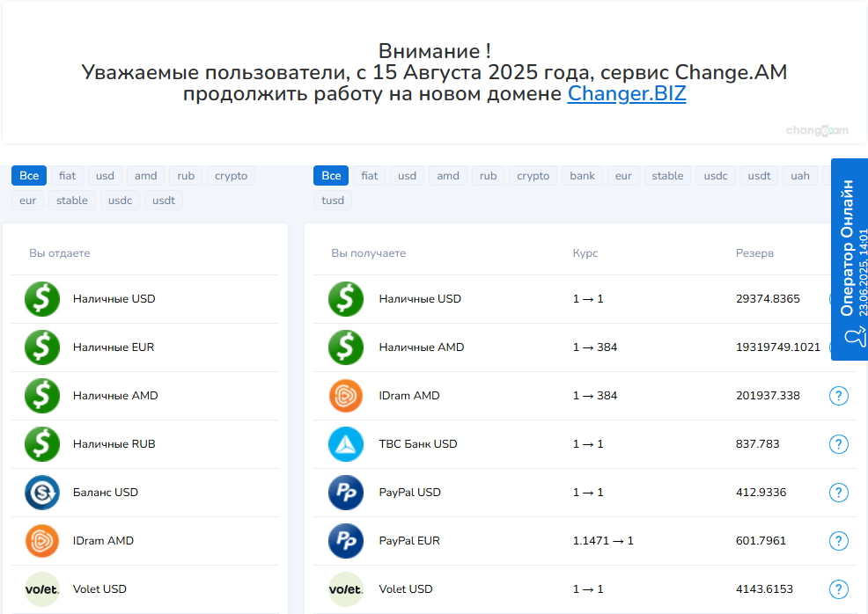The height and width of the screenshot is (614, 868).
Task: Choose 'ТВС Банк USD' to receive
Action: pyautogui.click(x=585, y=444)
